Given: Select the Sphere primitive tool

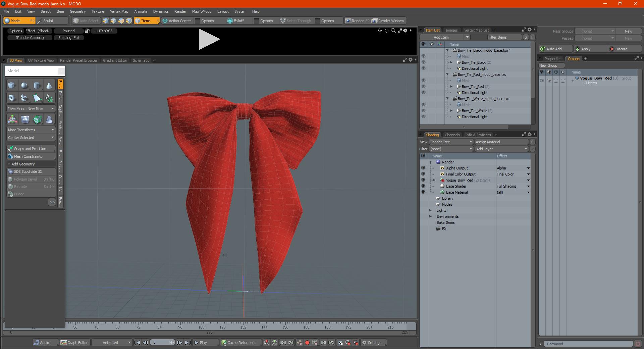Looking at the screenshot, I should 24,86.
